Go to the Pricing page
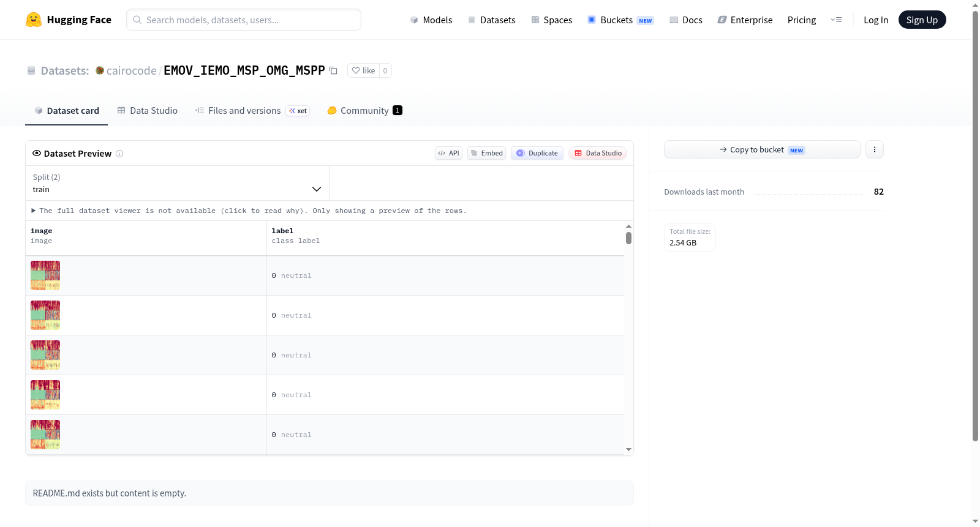The width and height of the screenshot is (980, 527). [x=802, y=20]
